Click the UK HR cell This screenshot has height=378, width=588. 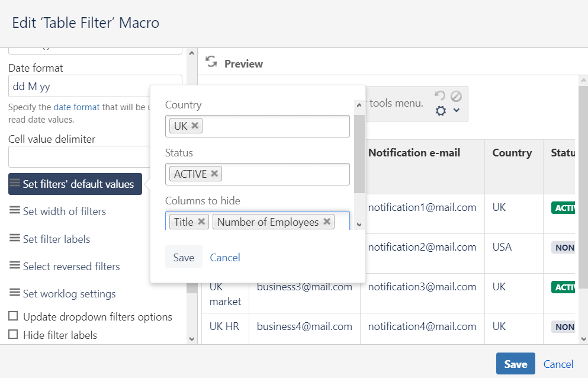pyautogui.click(x=224, y=327)
